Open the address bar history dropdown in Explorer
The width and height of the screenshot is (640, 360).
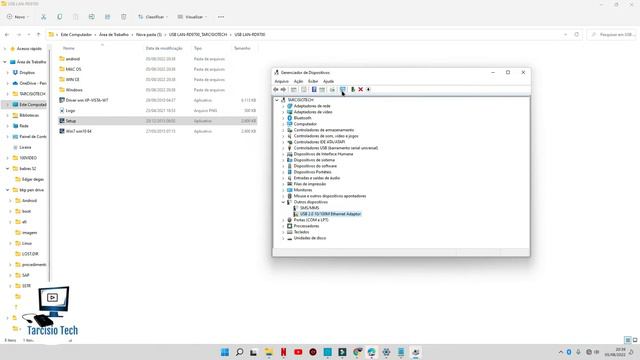tap(565, 35)
